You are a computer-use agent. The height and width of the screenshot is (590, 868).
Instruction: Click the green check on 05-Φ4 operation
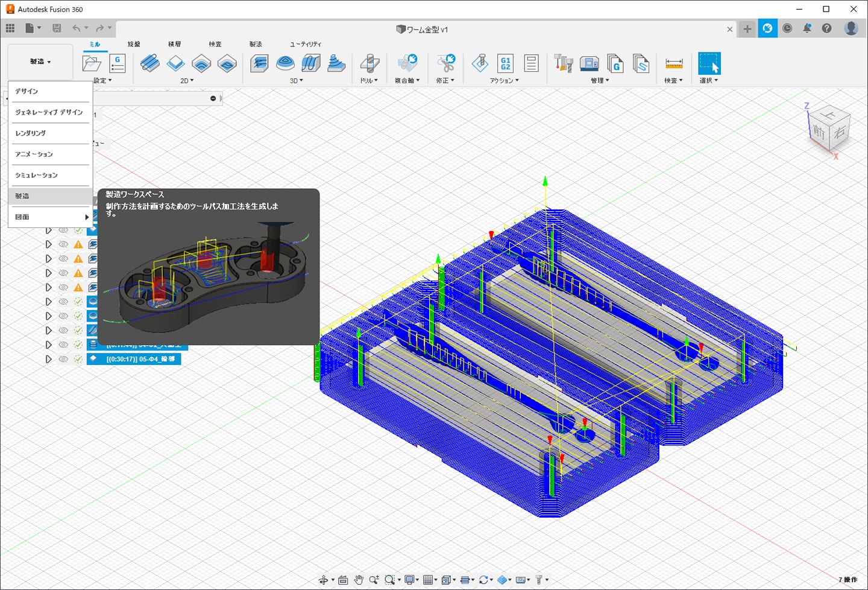(x=78, y=359)
